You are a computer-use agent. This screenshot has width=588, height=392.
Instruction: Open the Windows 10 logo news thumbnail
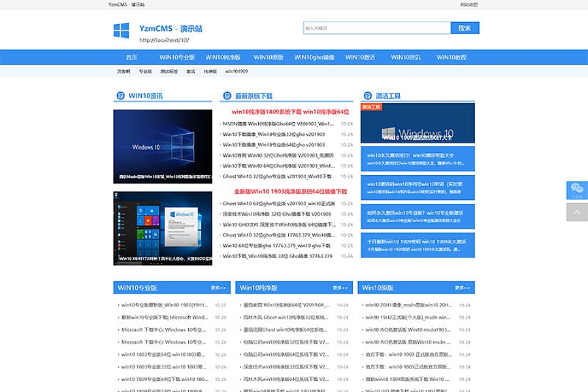163,146
